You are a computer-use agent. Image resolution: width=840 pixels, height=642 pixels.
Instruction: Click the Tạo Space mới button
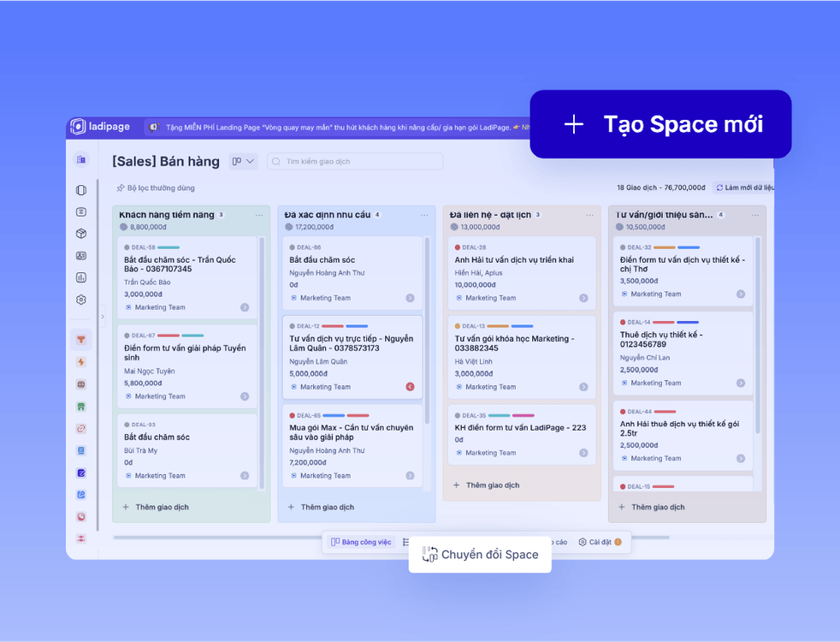pyautogui.click(x=660, y=124)
